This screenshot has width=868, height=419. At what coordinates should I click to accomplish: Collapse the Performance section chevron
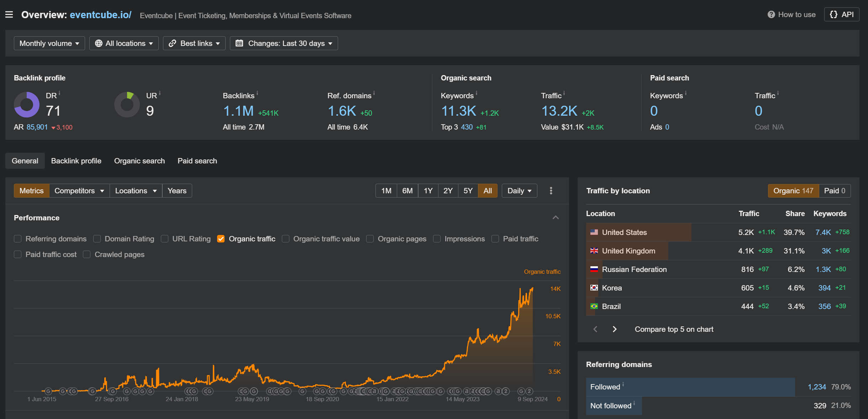pyautogui.click(x=556, y=218)
